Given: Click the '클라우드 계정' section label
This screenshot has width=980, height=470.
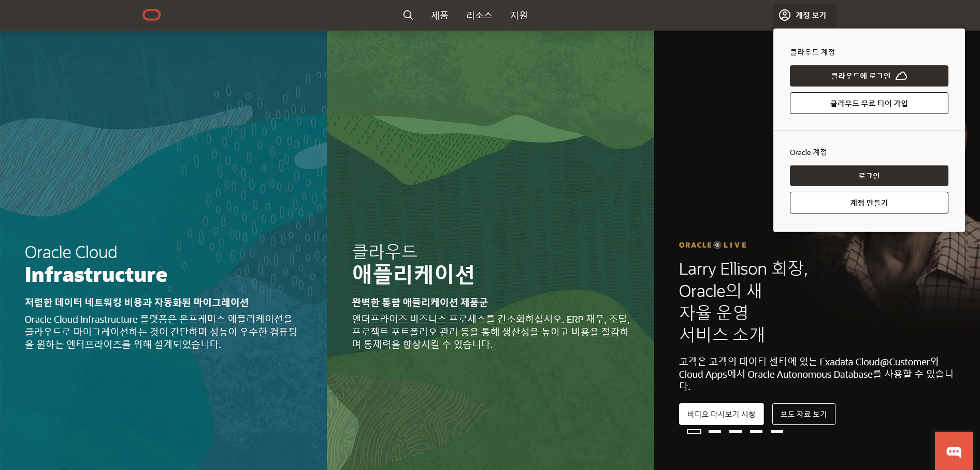Looking at the screenshot, I should (812, 52).
